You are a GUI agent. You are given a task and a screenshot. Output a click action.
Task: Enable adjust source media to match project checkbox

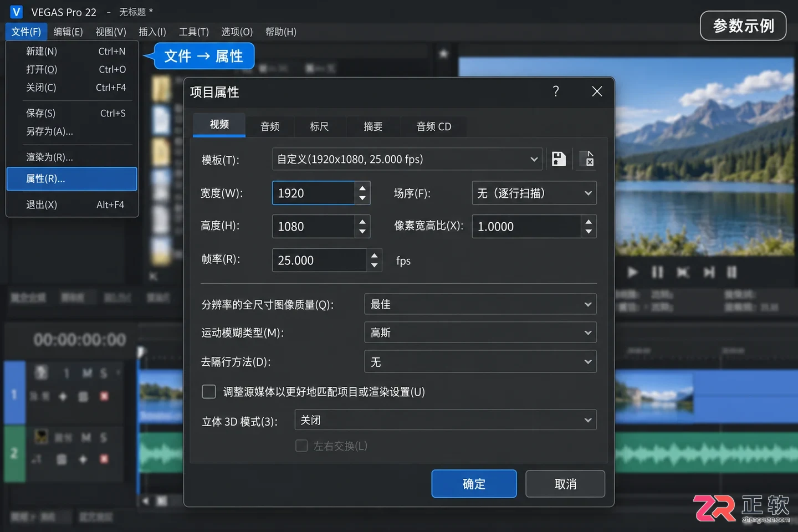(209, 392)
